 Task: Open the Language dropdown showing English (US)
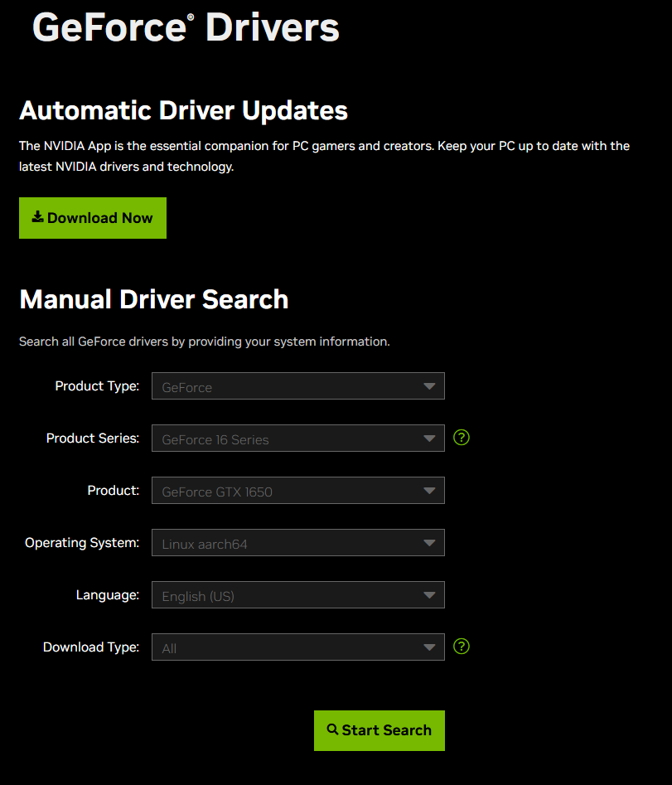(297, 595)
